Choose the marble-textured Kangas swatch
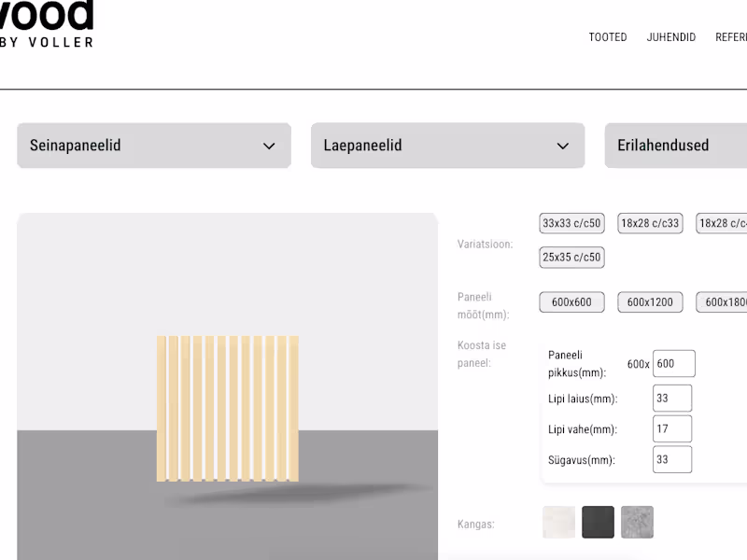 pyautogui.click(x=637, y=522)
